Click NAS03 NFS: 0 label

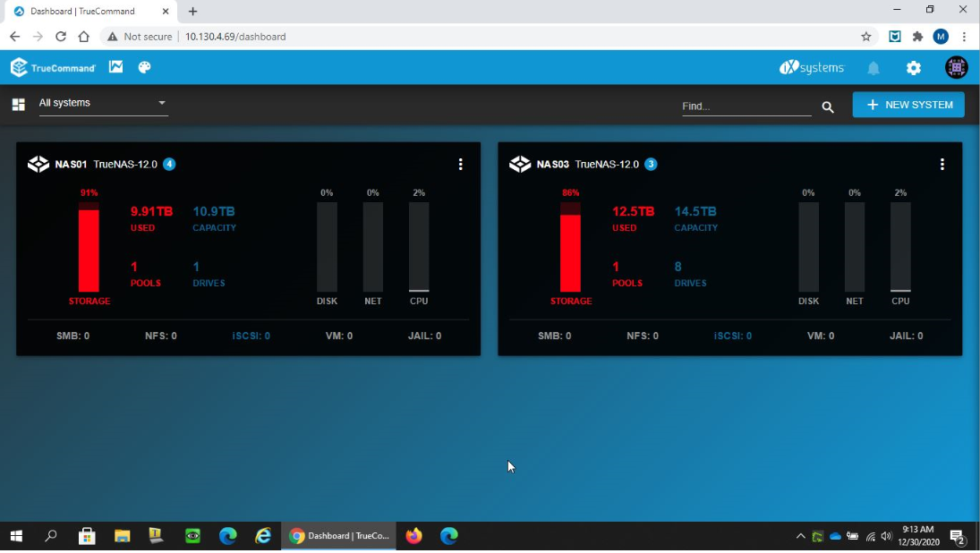pyautogui.click(x=643, y=336)
